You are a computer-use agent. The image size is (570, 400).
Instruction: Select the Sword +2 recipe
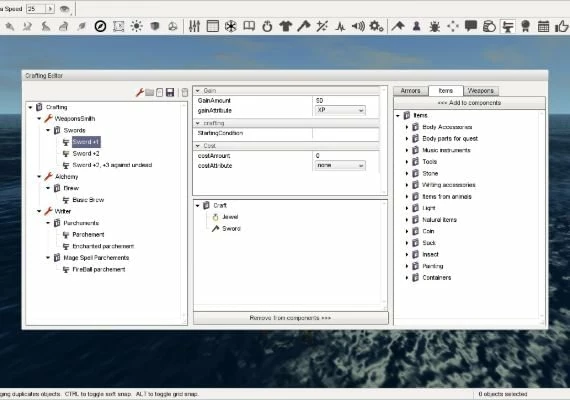(86, 153)
